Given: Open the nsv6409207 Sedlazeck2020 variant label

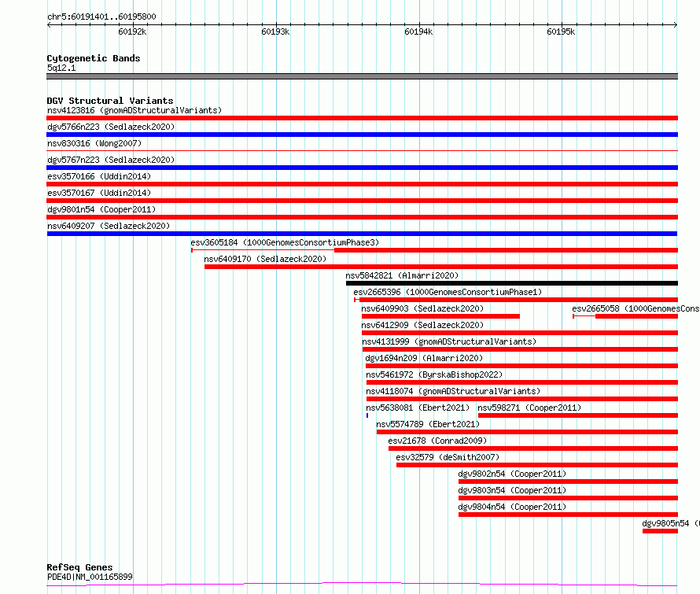Looking at the screenshot, I should point(109,226).
